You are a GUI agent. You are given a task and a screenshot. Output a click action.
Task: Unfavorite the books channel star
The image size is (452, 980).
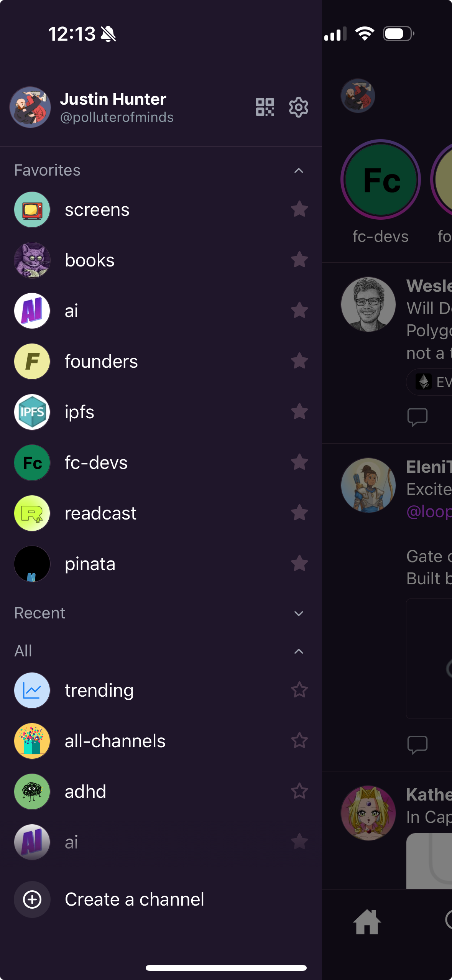[299, 260]
